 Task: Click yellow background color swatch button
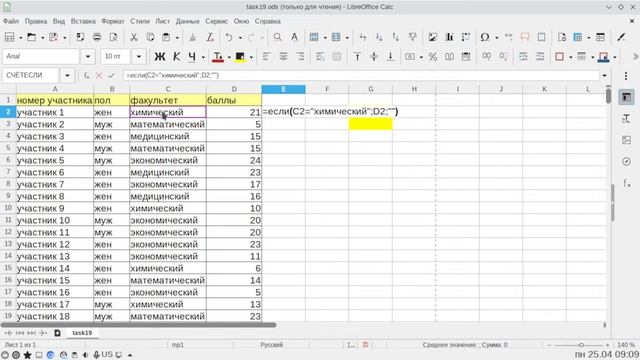240,57
